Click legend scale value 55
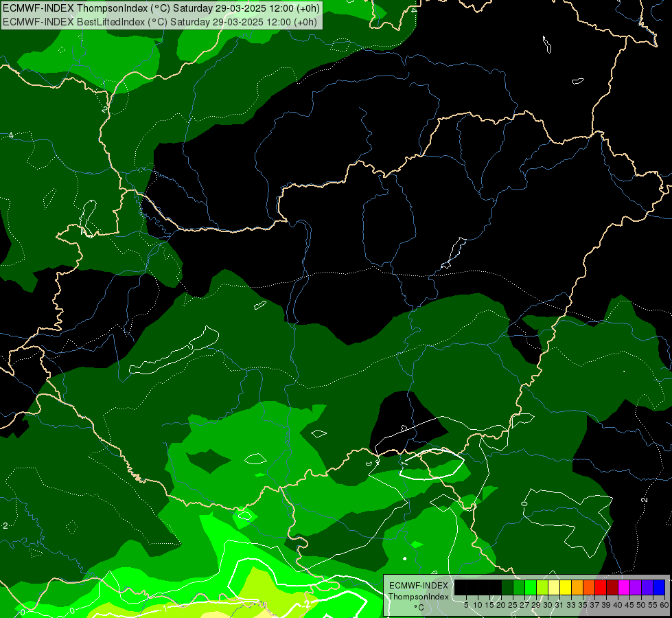This screenshot has width=672, height=618. (x=652, y=605)
